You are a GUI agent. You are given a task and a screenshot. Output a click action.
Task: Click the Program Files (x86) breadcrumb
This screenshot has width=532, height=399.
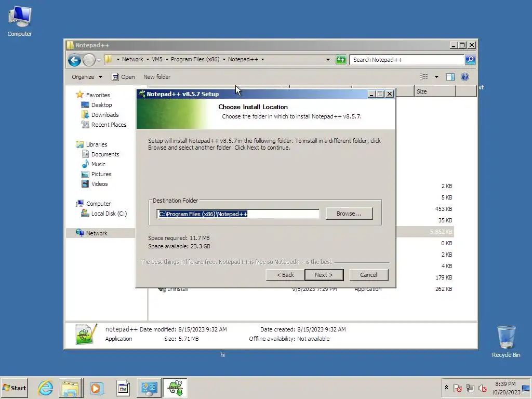click(x=195, y=59)
